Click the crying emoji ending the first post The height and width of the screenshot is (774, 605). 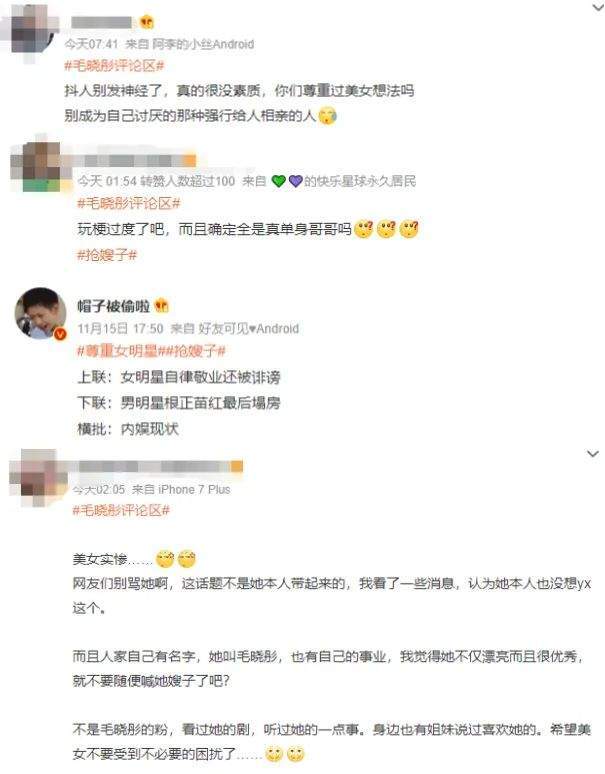327,116
